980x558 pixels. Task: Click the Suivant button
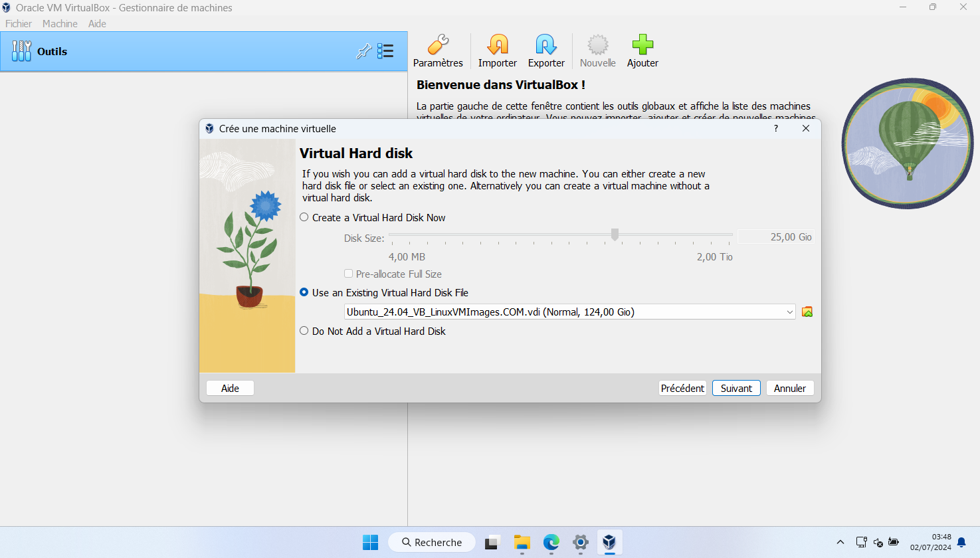pyautogui.click(x=736, y=388)
